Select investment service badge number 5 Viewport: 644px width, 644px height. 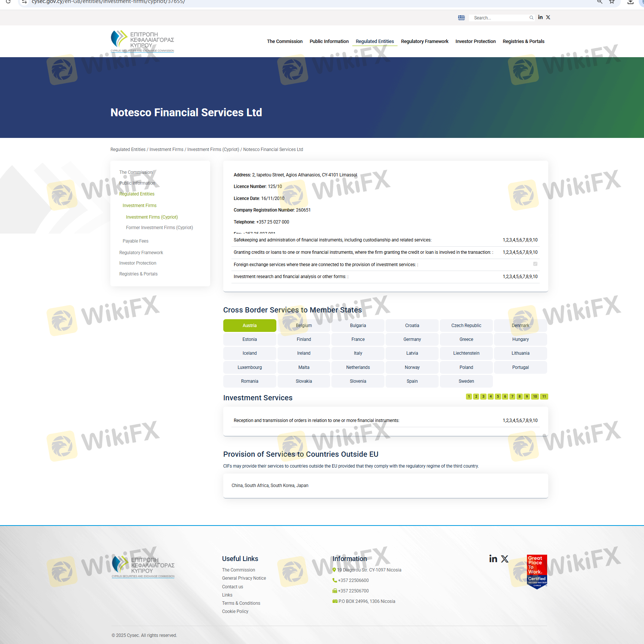click(498, 397)
